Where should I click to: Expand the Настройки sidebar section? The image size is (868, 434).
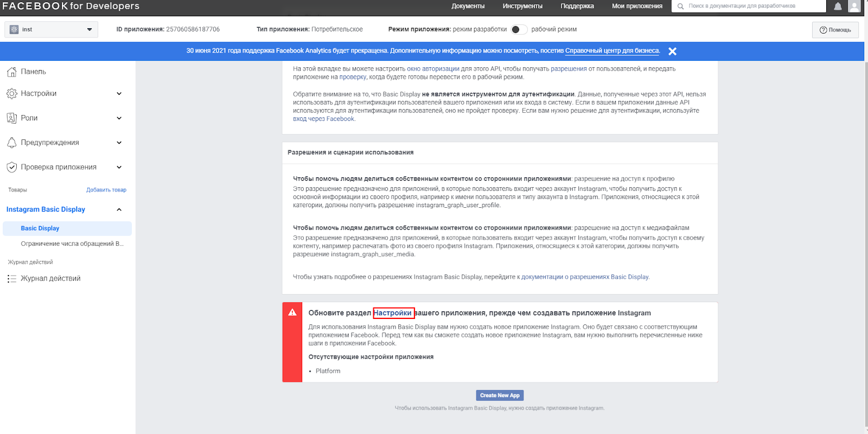(x=119, y=94)
